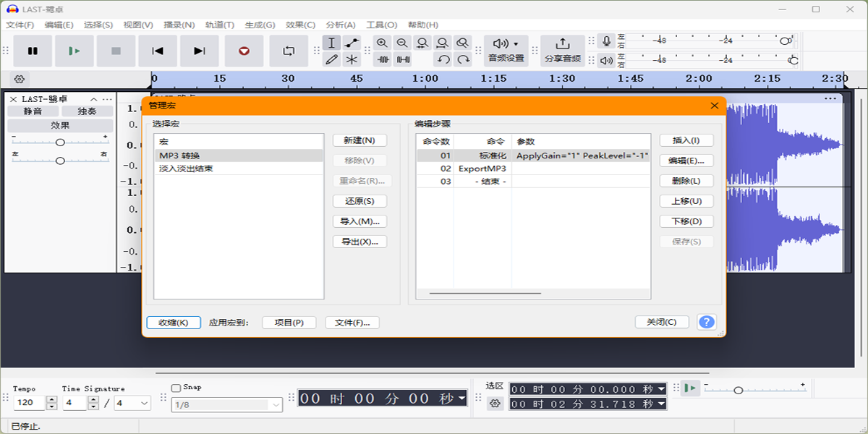868x434 pixels.
Task: Activate the Multi-tool
Action: [352, 59]
